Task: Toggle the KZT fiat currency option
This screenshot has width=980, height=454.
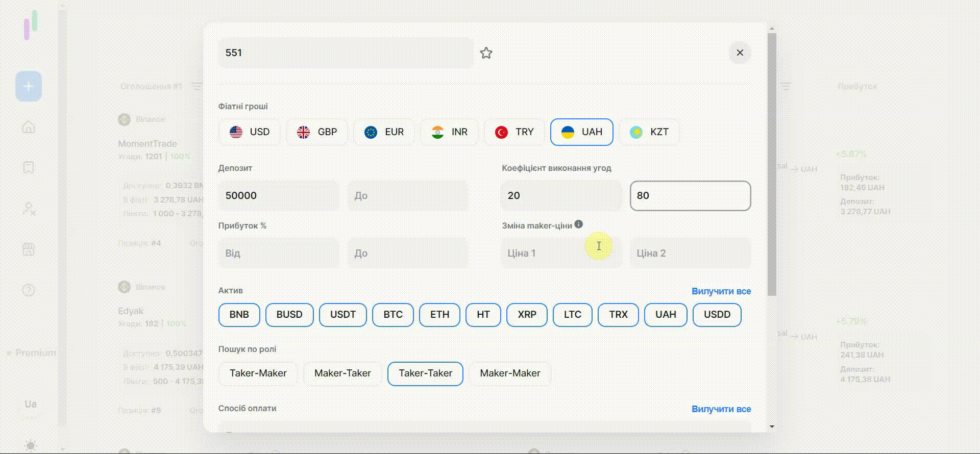Action: [x=649, y=132]
